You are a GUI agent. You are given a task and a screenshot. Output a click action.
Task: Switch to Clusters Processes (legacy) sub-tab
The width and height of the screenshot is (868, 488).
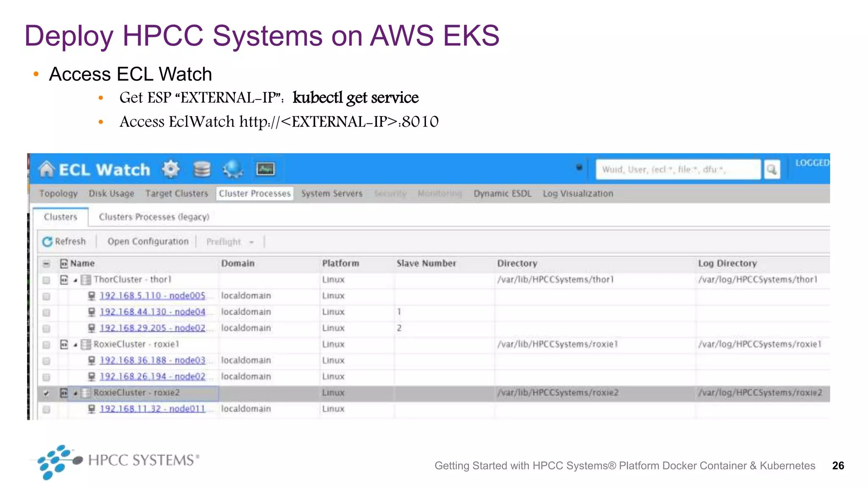tap(154, 217)
